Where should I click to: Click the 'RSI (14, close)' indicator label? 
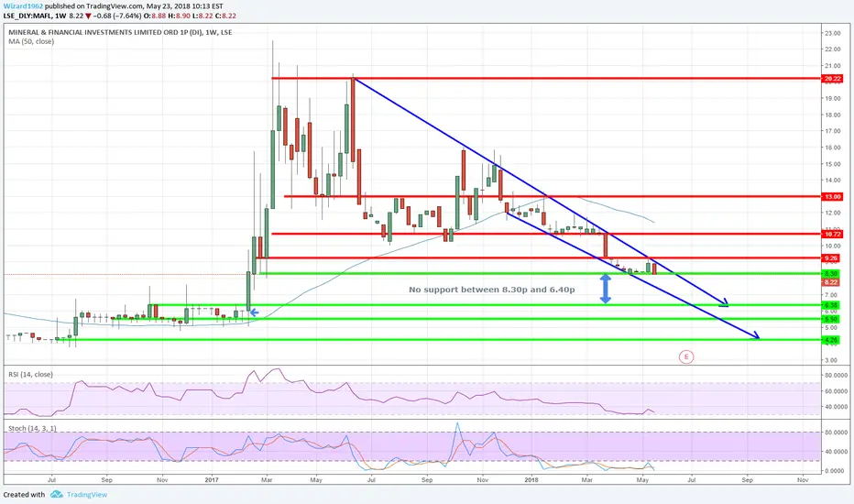pyautogui.click(x=30, y=374)
